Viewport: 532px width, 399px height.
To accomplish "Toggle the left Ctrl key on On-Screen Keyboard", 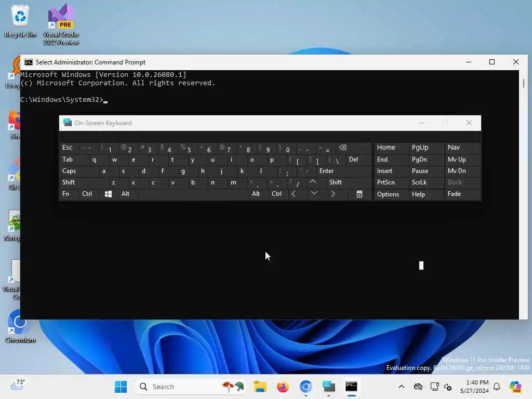I will 88,194.
